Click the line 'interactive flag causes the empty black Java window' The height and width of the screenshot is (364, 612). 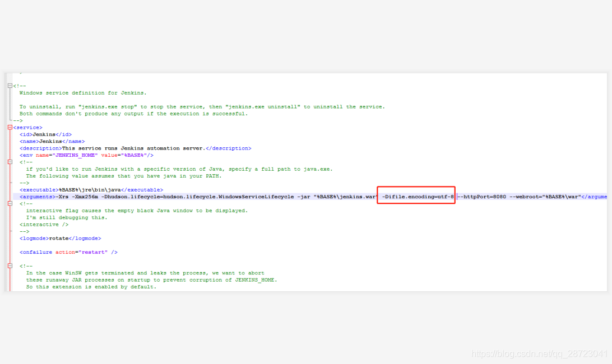[x=137, y=211]
